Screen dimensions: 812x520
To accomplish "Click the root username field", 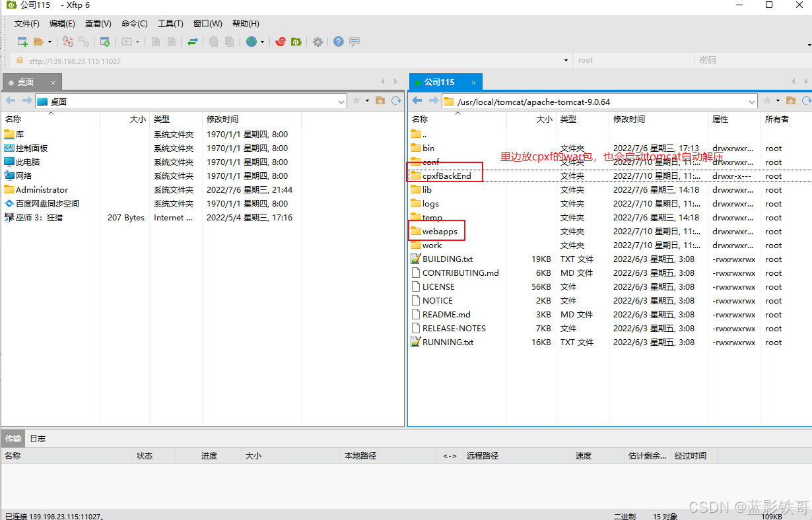I will [632, 61].
